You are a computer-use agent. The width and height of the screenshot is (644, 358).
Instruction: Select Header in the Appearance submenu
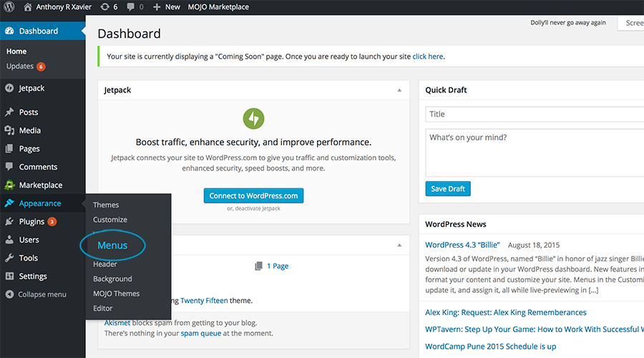click(x=104, y=264)
